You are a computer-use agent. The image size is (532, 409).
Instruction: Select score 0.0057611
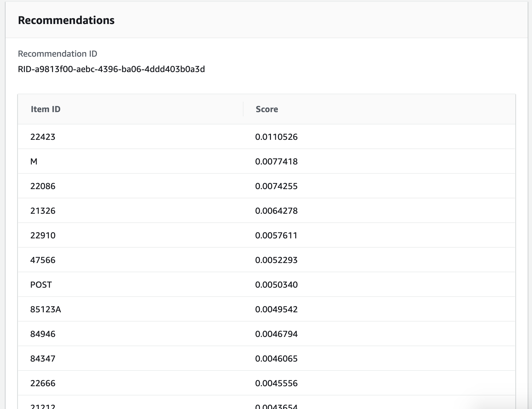pos(276,235)
